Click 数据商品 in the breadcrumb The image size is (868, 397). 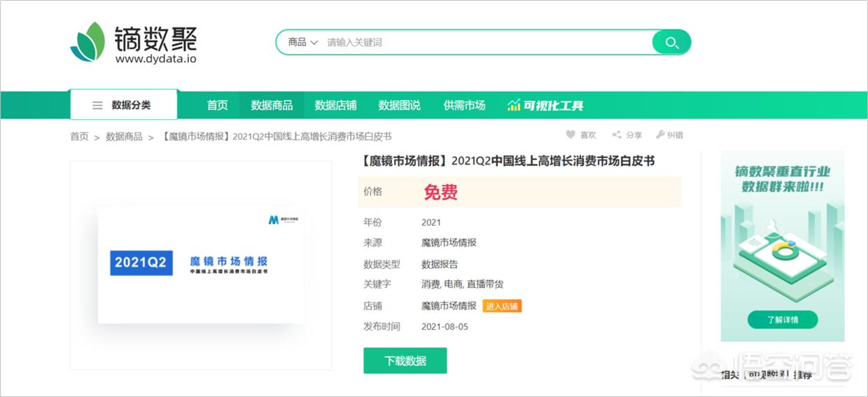[x=124, y=137]
